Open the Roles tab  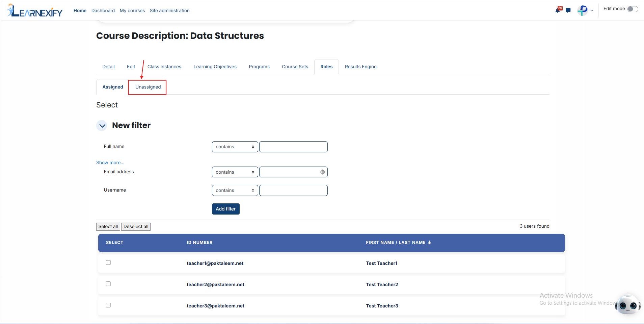pyautogui.click(x=326, y=67)
